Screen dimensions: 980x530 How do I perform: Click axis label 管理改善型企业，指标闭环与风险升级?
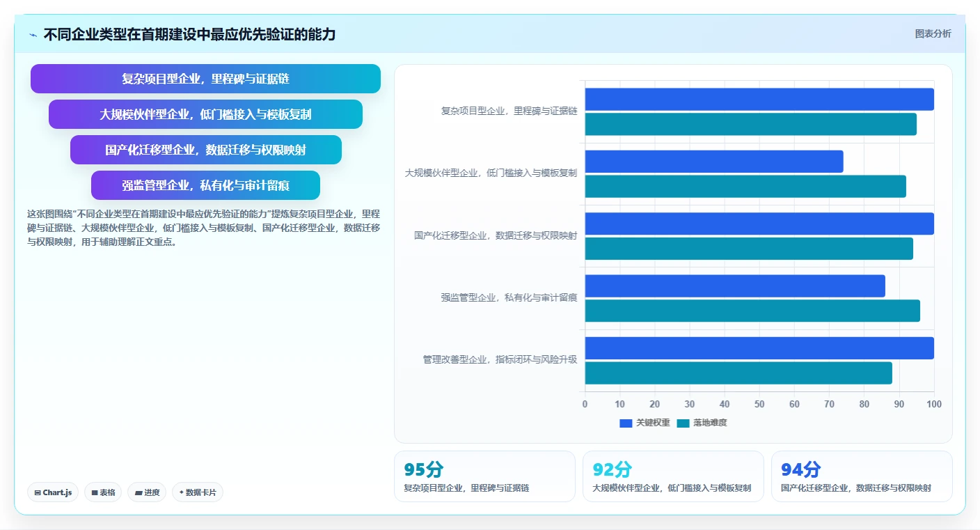click(x=500, y=360)
